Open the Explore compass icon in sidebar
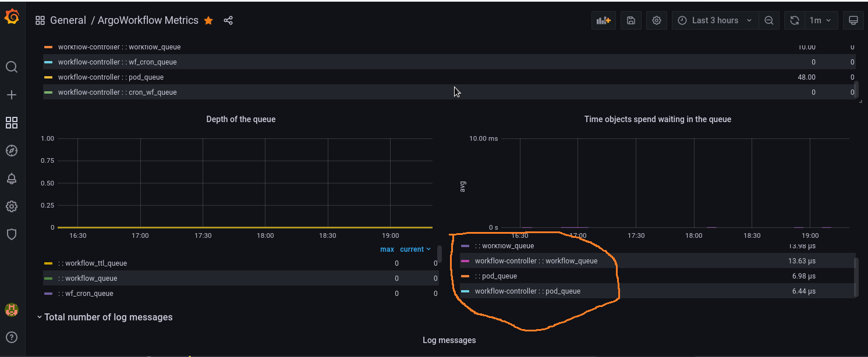Screen dimensions: 868x357 click(12, 151)
